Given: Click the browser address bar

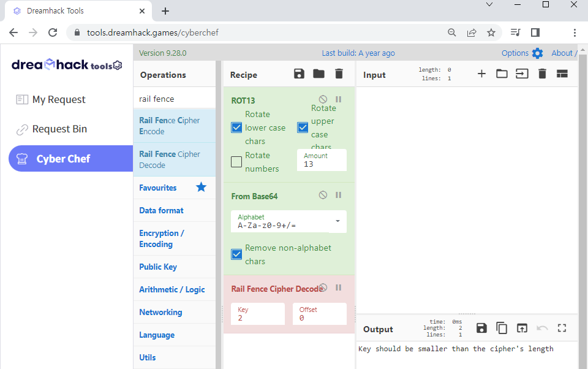Looking at the screenshot, I should (255, 32).
